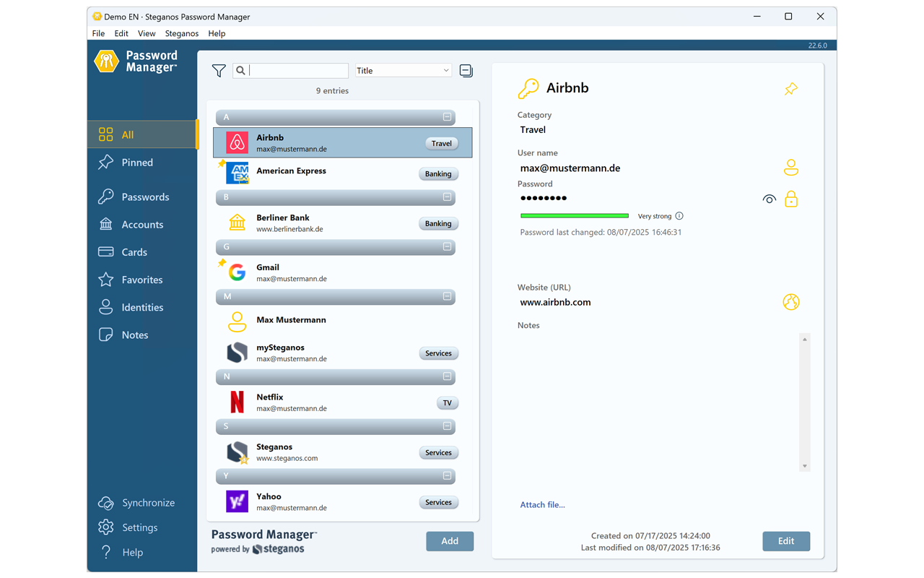Open the Favorites section
Screen dimensions: 924x578
coord(142,280)
